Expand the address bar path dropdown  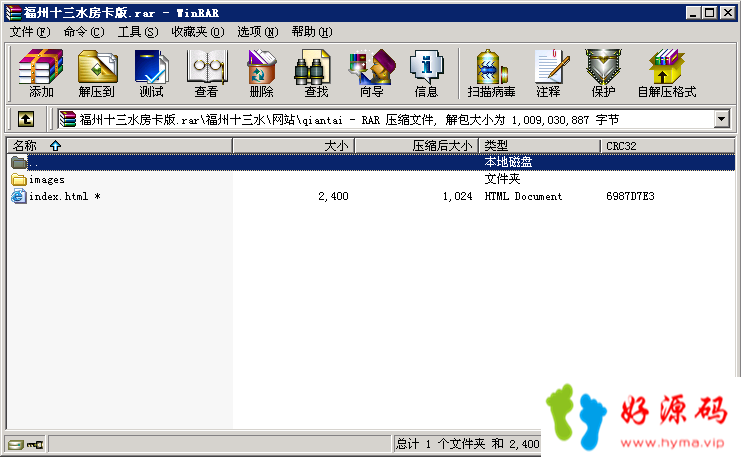point(721,119)
